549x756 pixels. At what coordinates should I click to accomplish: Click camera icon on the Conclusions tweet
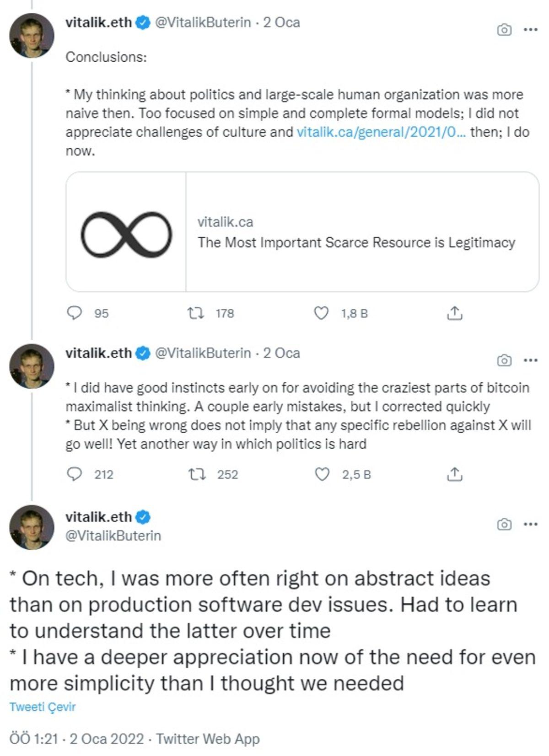[504, 30]
